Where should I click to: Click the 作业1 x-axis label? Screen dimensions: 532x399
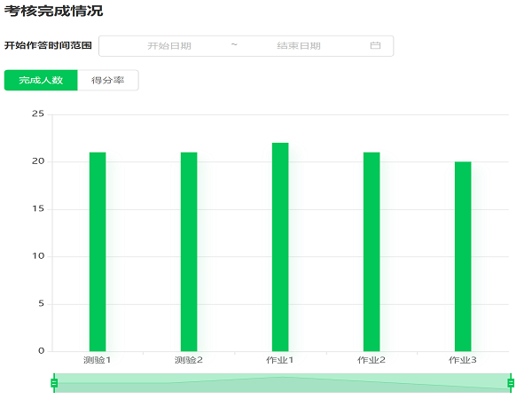point(280,360)
